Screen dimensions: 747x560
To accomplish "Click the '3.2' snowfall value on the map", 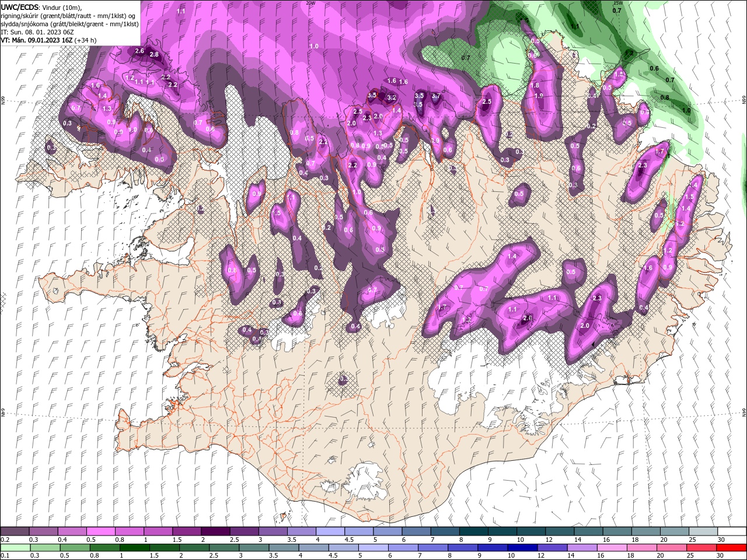I will (392, 97).
